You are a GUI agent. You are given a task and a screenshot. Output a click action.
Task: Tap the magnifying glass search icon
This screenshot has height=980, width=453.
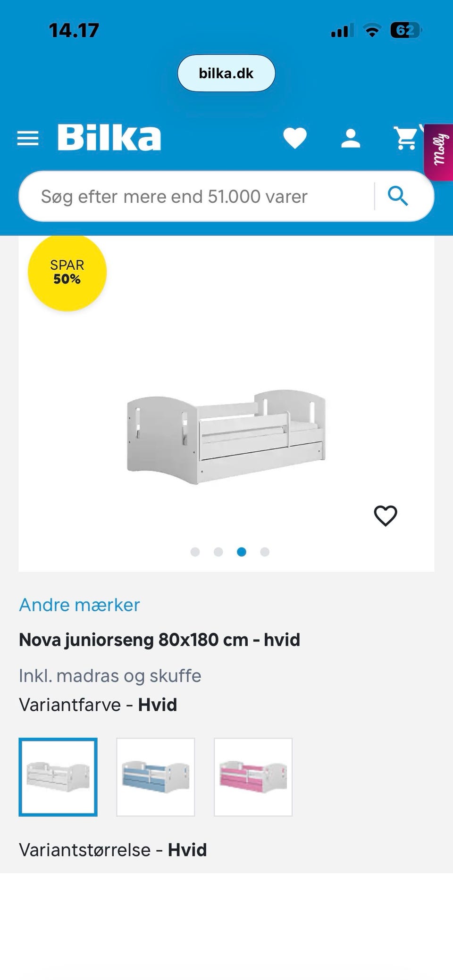pos(398,196)
